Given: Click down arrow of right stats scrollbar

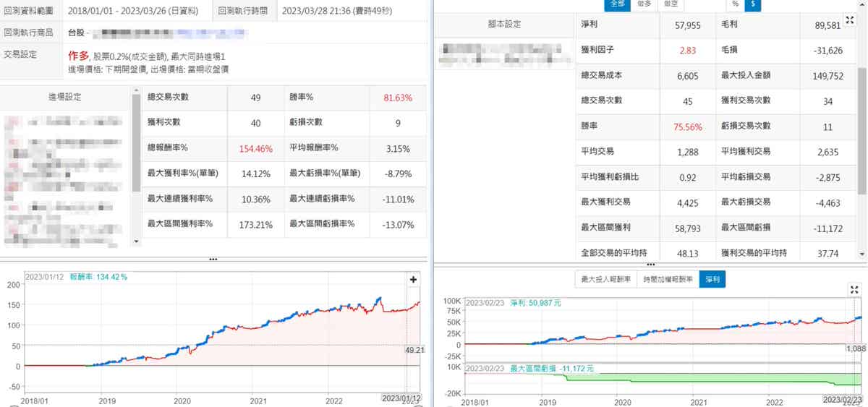Looking at the screenshot, I should (x=861, y=254).
